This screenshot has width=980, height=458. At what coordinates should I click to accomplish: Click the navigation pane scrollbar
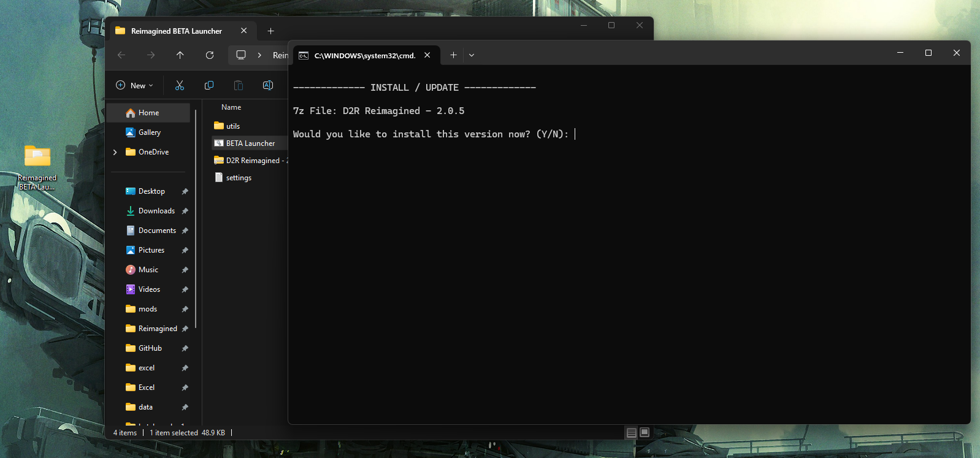(x=196, y=219)
